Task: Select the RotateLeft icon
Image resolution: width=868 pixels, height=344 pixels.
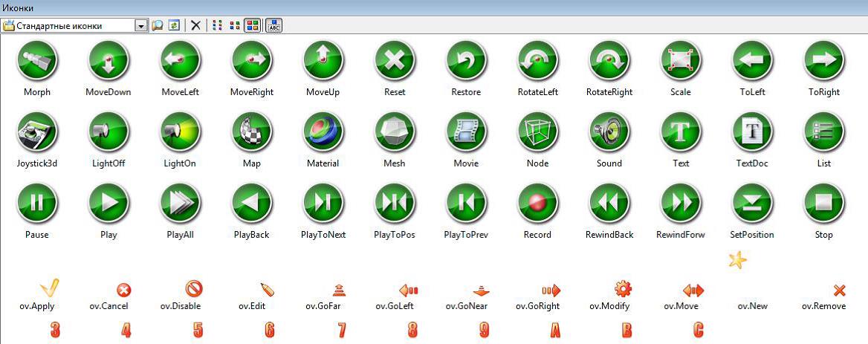Action: point(538,61)
